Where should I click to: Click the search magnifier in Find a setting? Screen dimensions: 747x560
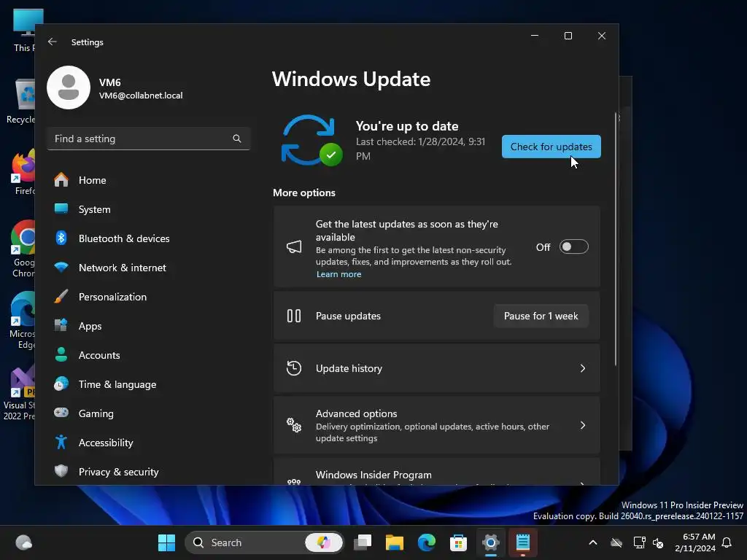237,139
